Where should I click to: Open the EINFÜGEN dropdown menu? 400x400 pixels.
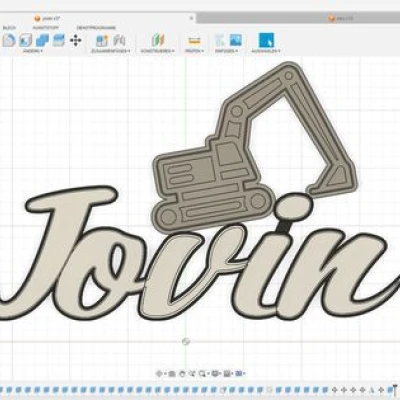click(227, 51)
